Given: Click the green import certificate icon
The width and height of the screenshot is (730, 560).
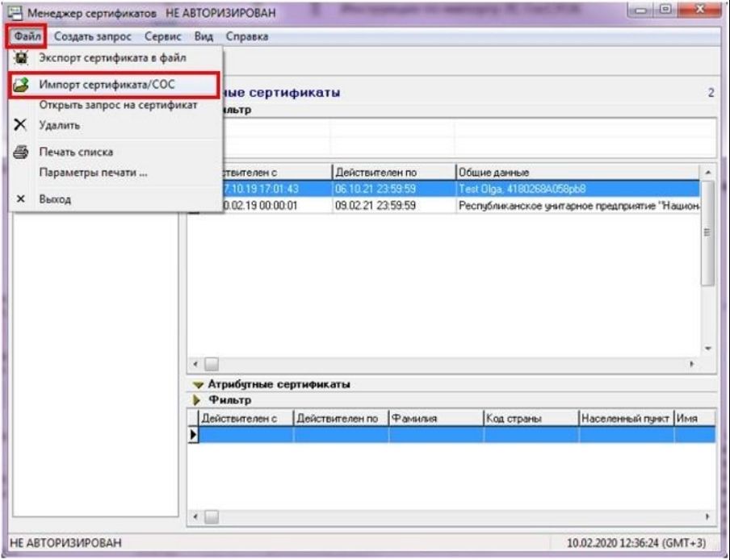Looking at the screenshot, I should pos(23,86).
